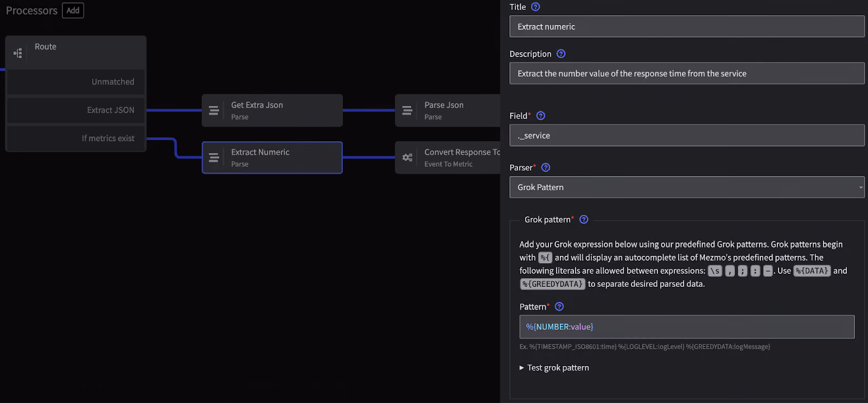Click the Extract Numeric node parse icon

(x=214, y=158)
